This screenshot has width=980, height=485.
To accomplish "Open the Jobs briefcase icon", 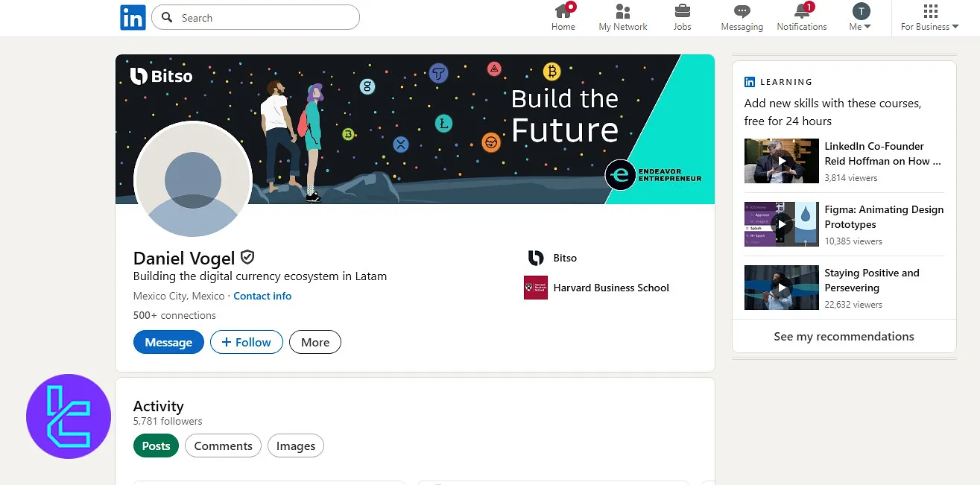I will click(682, 12).
